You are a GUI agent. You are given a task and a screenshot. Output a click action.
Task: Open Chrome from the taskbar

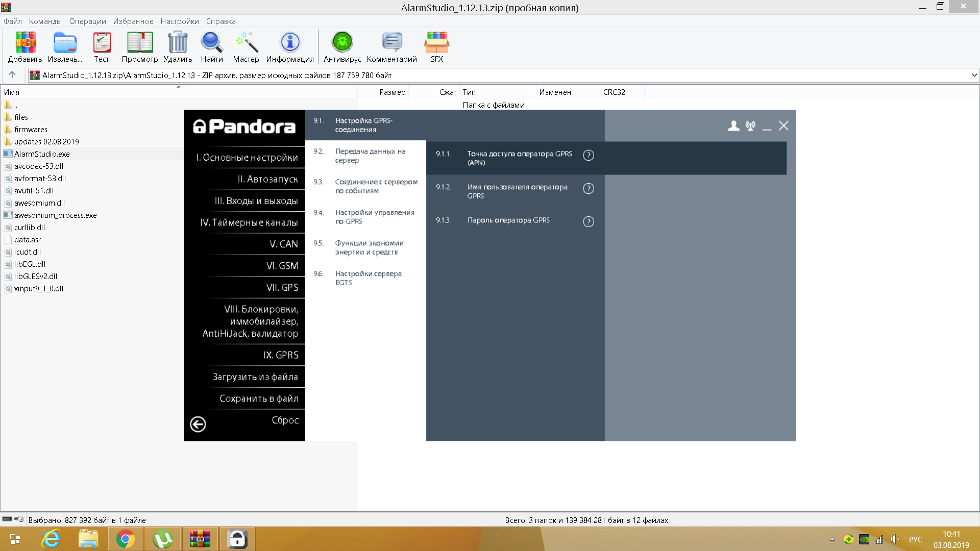[125, 539]
